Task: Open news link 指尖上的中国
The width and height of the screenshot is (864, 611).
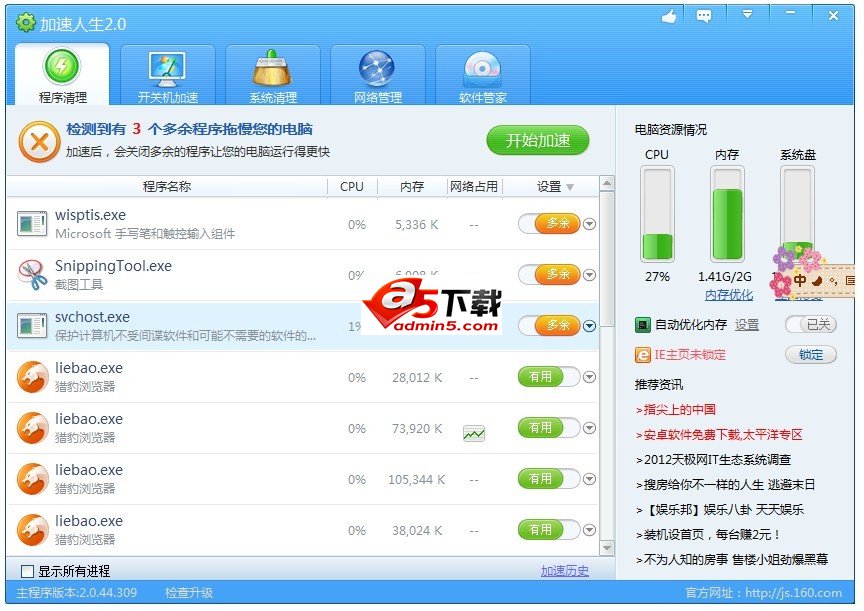Action: pos(679,409)
